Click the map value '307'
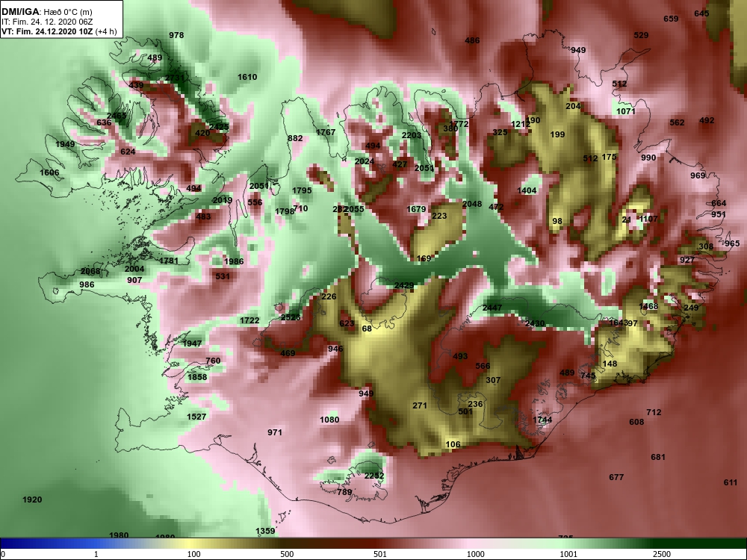Viewport: 747px width, 560px height. pos(493,381)
